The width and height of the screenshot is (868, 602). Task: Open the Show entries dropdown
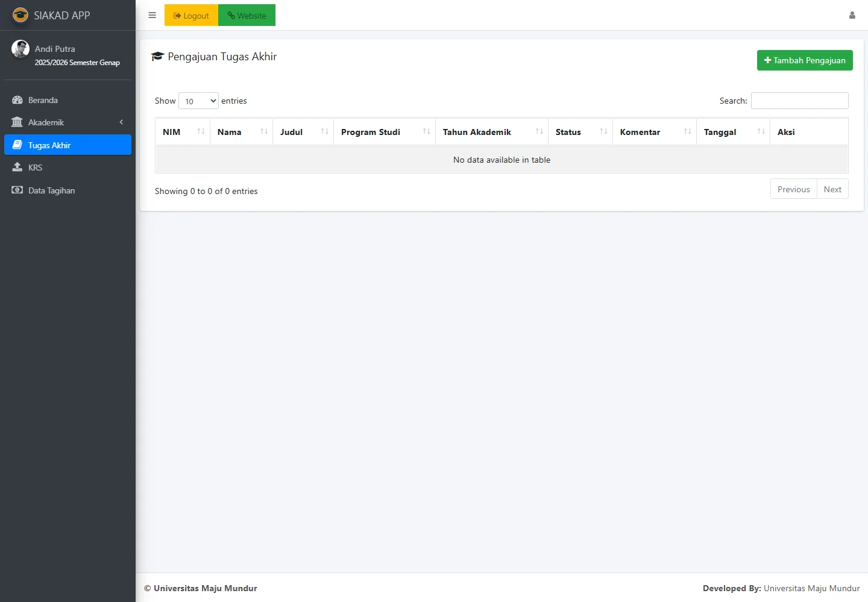[x=198, y=101]
